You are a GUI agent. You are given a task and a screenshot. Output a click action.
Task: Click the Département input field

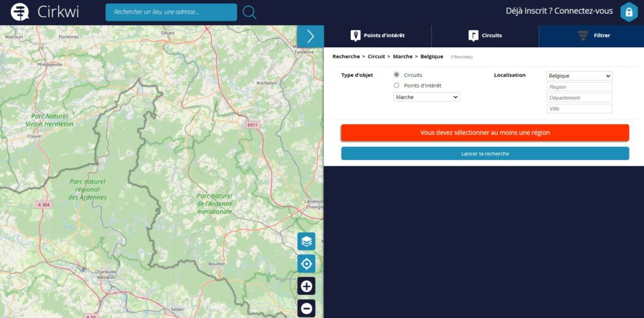coord(579,98)
